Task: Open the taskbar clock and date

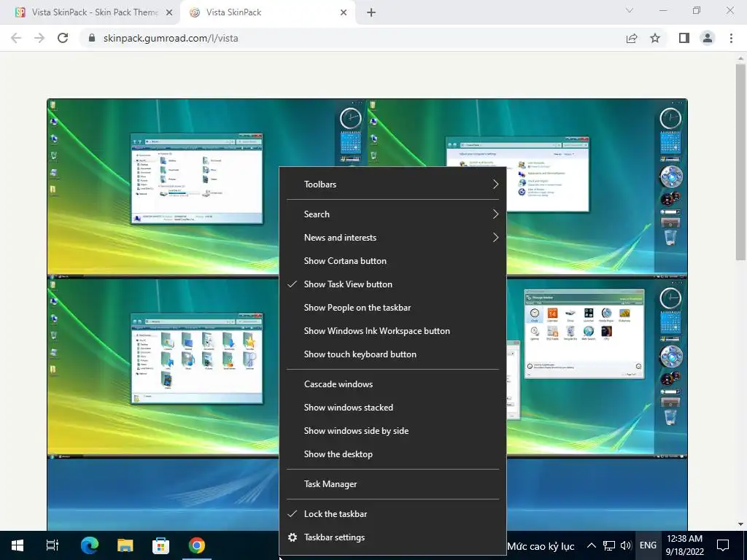Action: tap(684, 545)
